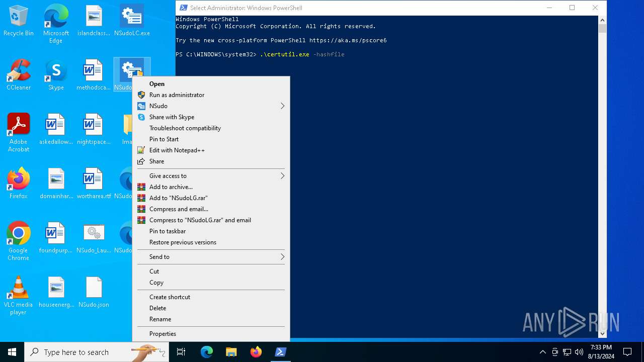The image size is (644, 362).
Task: Choose Add to "NSudoLG.rar"
Action: click(211, 198)
